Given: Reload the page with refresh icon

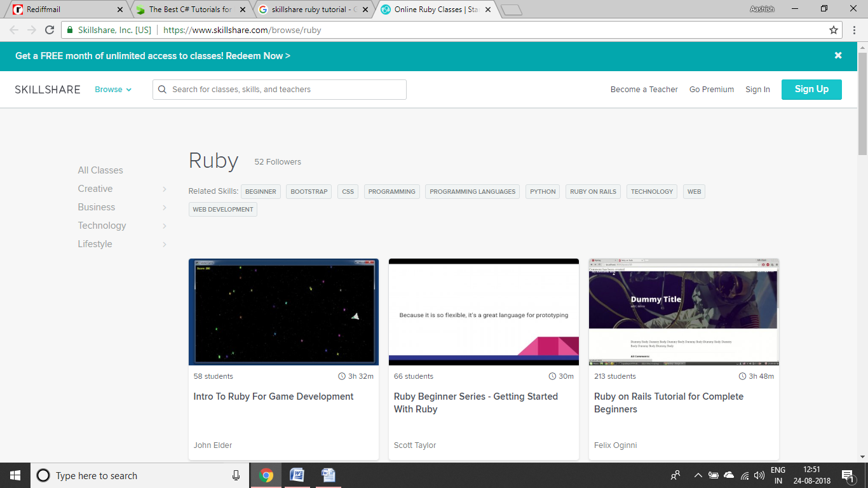Looking at the screenshot, I should 50,30.
